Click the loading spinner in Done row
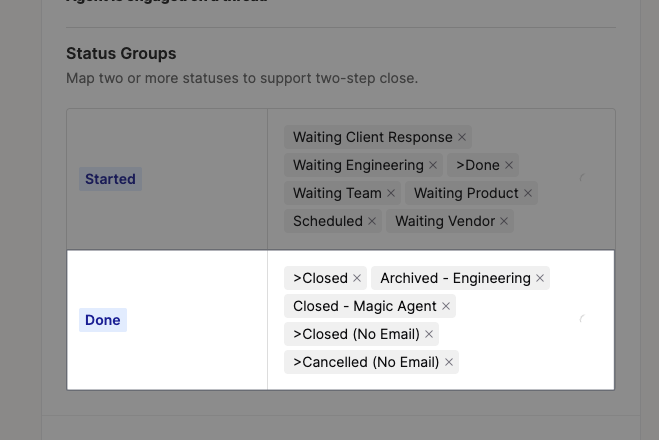The image size is (659, 440). 582,320
